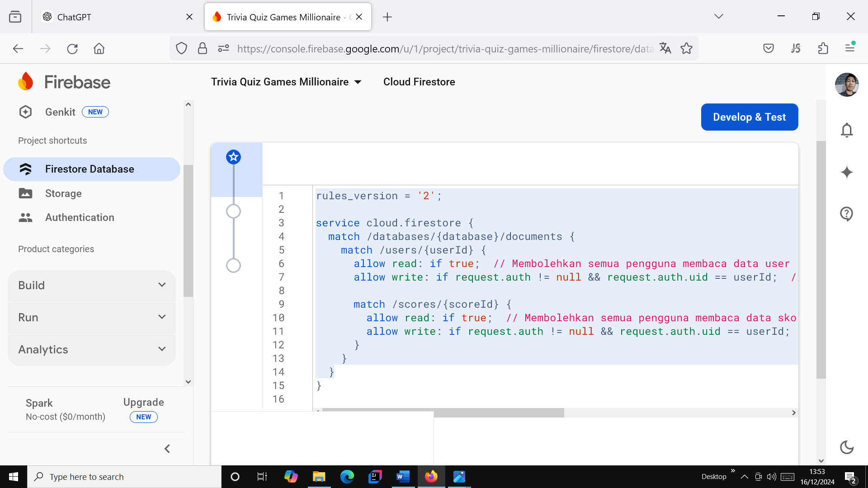868x488 pixels.
Task: Show hidden system tray icons
Action: pyautogui.click(x=744, y=477)
